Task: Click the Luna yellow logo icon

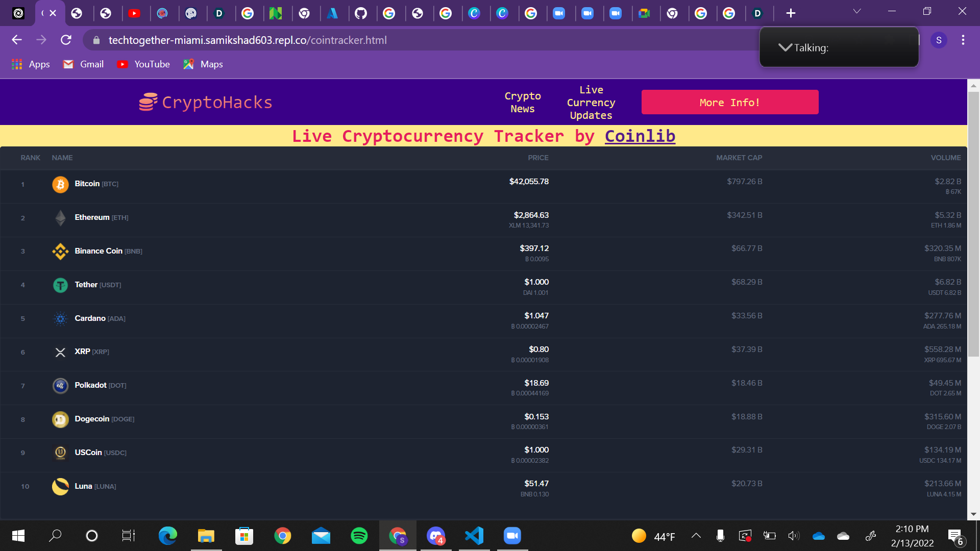Action: [x=60, y=486]
